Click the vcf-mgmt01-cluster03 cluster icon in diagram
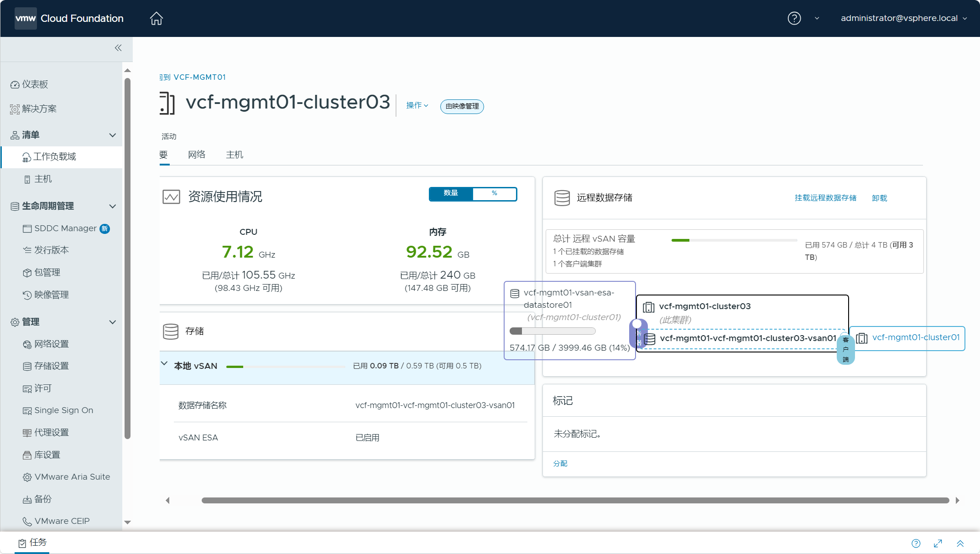The height and width of the screenshot is (554, 980). coord(648,307)
